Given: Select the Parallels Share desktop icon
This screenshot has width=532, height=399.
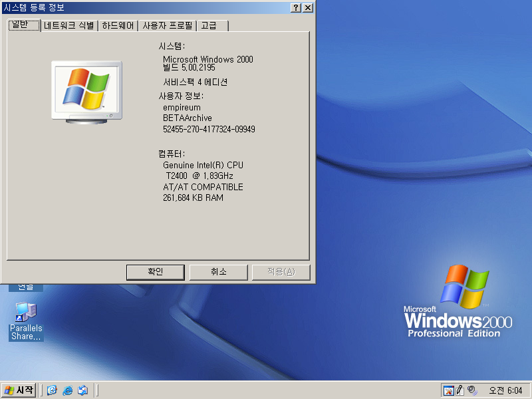Looking at the screenshot, I should click(26, 321).
